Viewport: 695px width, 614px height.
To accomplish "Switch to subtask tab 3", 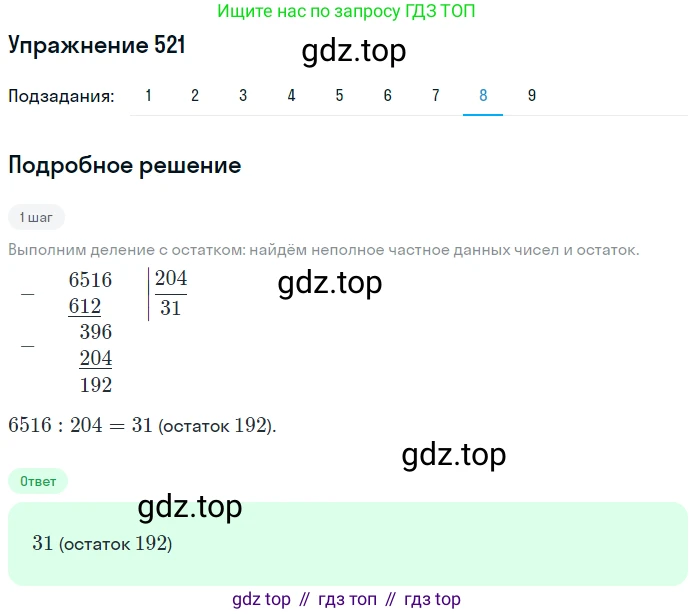I will [x=243, y=95].
